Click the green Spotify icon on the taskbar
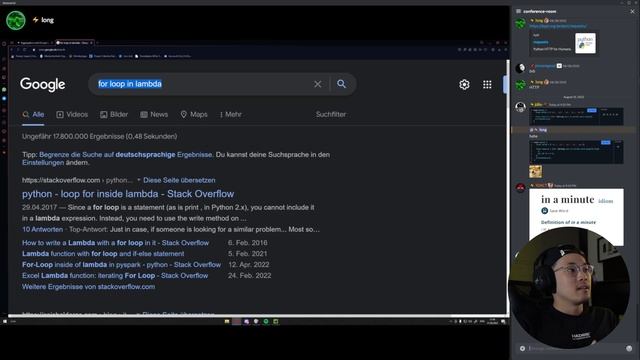This screenshot has width=640, height=360. pyautogui.click(x=266, y=322)
